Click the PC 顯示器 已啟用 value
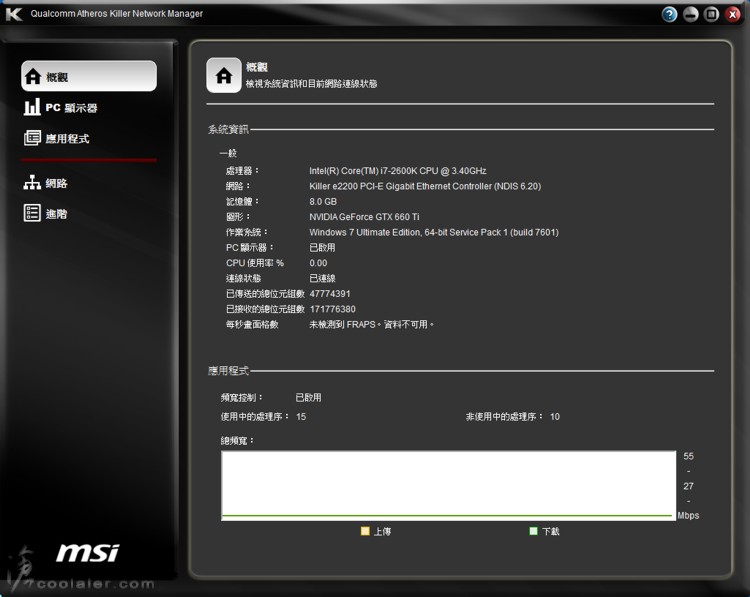Screen dimensions: 750x597 [322, 247]
